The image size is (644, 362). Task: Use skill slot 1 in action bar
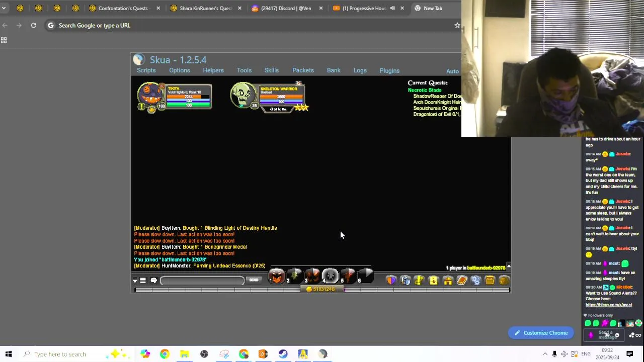coord(276,276)
